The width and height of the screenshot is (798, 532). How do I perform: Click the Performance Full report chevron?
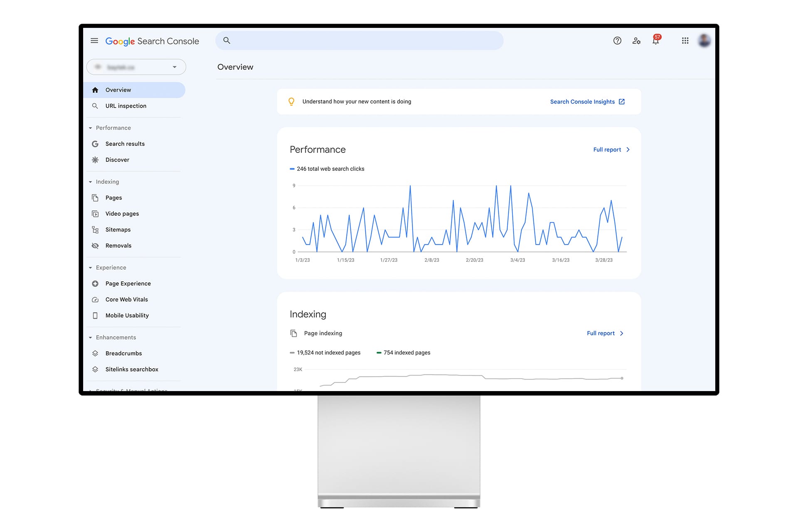pyautogui.click(x=628, y=150)
